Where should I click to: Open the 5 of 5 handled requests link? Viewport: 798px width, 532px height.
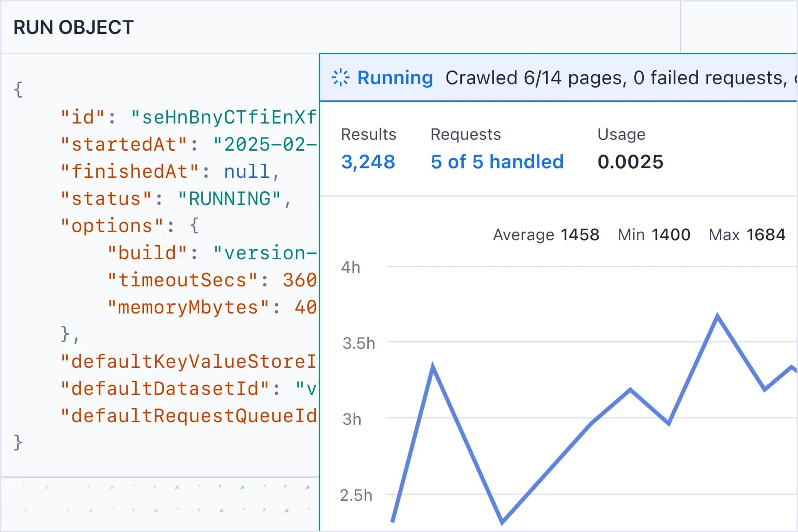point(497,162)
